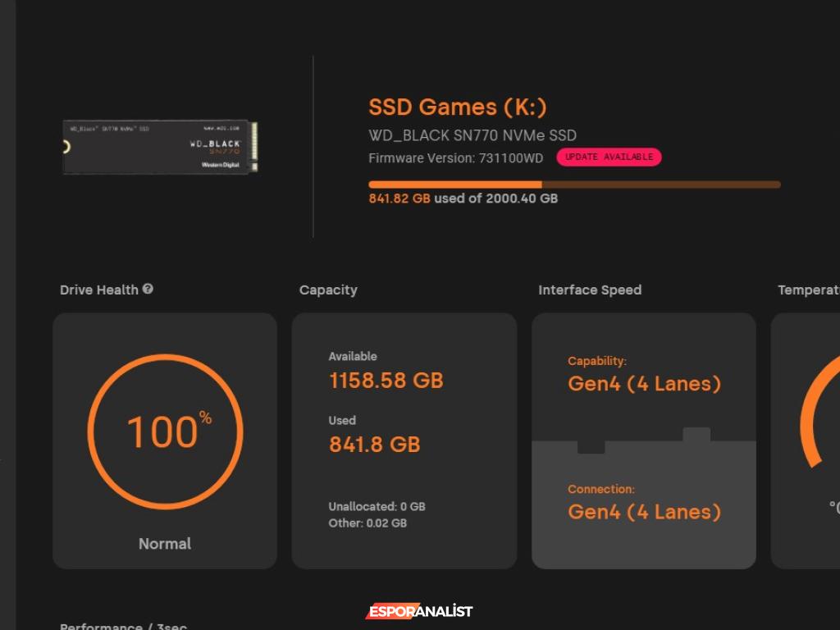Open the UPDATE AVAILABLE firmware button
The width and height of the screenshot is (840, 630).
point(609,157)
